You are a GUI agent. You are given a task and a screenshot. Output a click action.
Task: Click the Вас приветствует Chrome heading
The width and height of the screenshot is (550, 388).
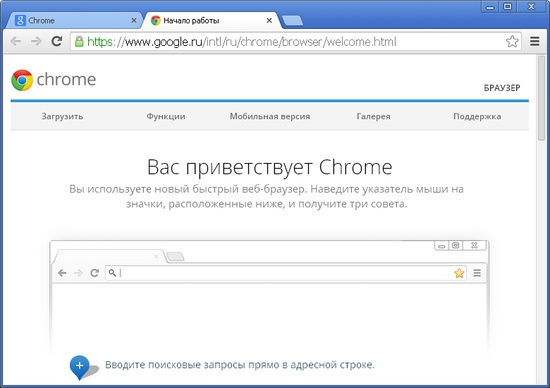pos(269,167)
